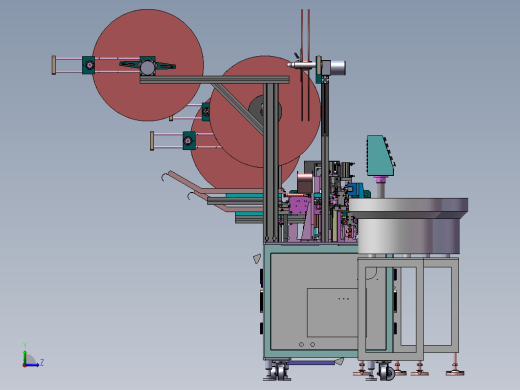Select the diagonal brace of the aluminum frame
Viewport: 520px width, 390px height.
[x=238, y=108]
